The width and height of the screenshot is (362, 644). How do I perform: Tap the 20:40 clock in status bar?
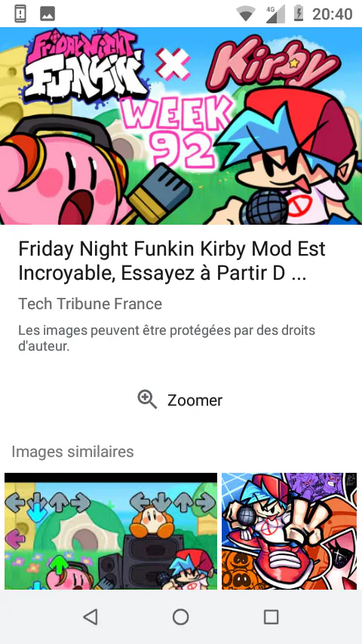333,14
